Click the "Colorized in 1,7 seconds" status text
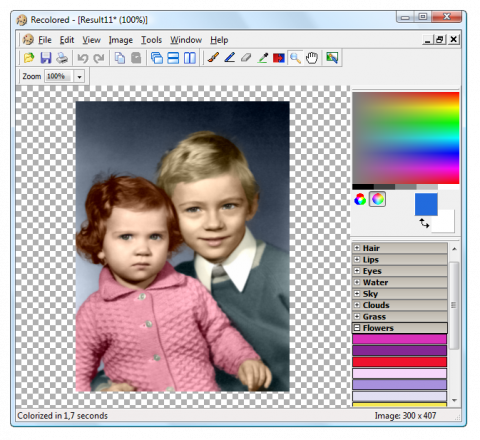 tap(63, 416)
